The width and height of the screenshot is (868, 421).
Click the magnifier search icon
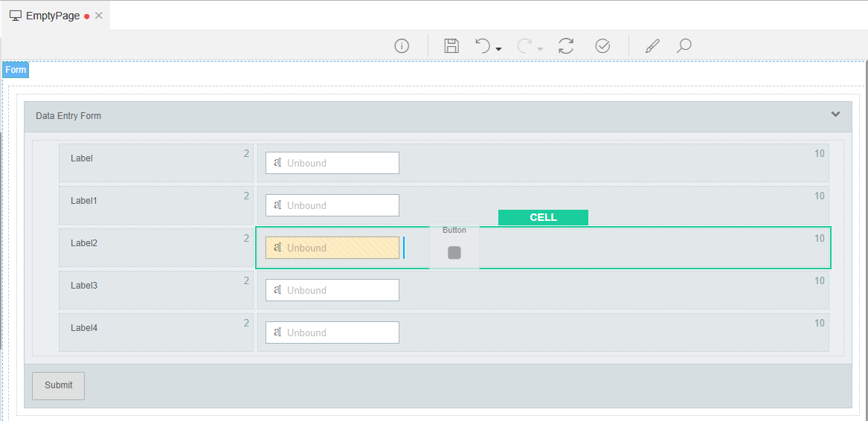coord(684,46)
